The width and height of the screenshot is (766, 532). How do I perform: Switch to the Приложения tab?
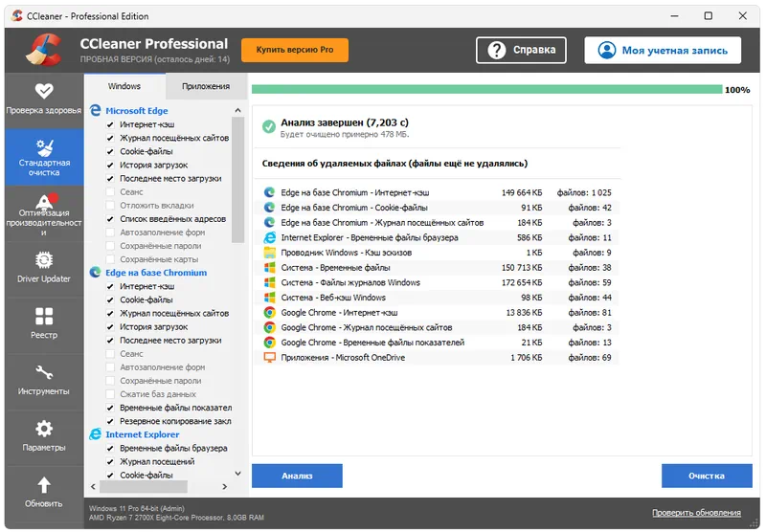click(x=206, y=86)
